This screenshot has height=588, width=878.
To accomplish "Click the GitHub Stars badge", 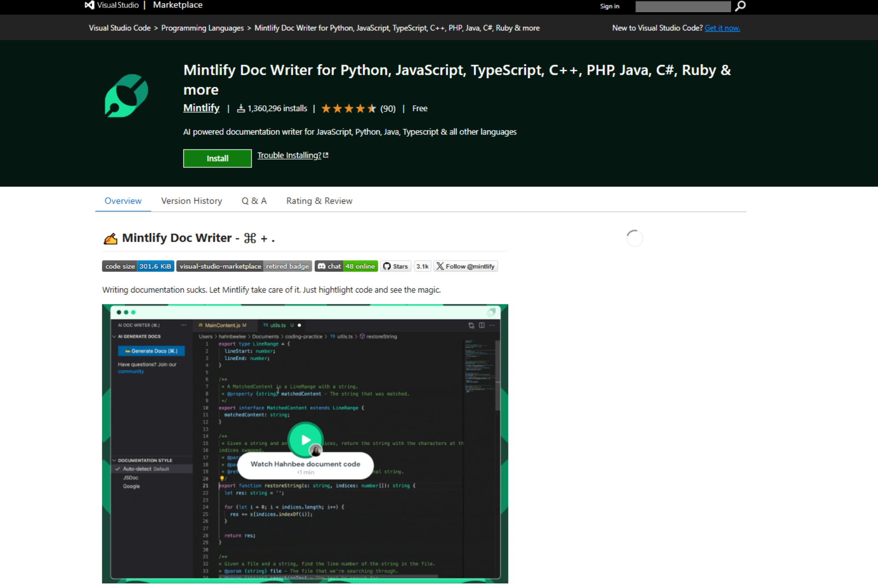I will pyautogui.click(x=395, y=266).
